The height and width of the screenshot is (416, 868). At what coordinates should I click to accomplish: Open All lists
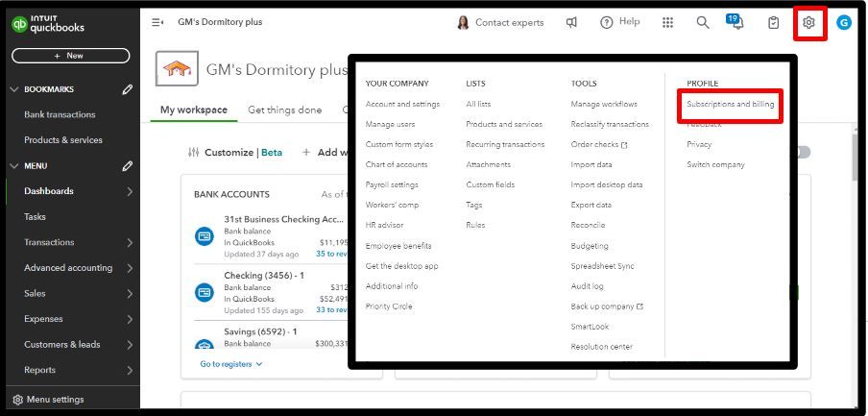click(478, 104)
